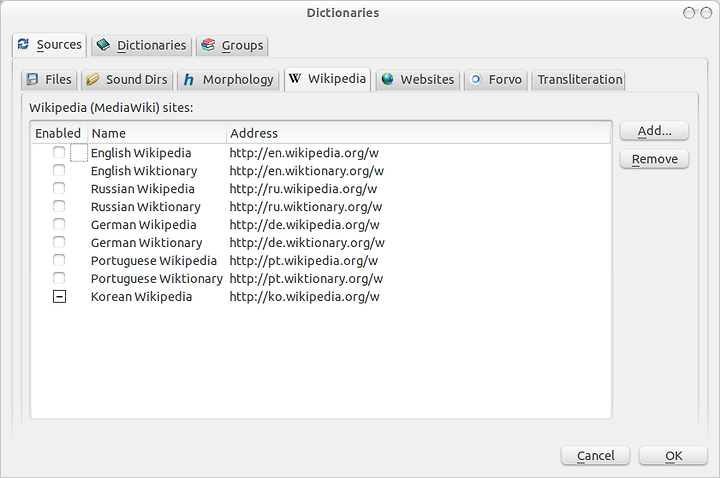Click the Address column header
720x478 pixels.
click(x=418, y=133)
